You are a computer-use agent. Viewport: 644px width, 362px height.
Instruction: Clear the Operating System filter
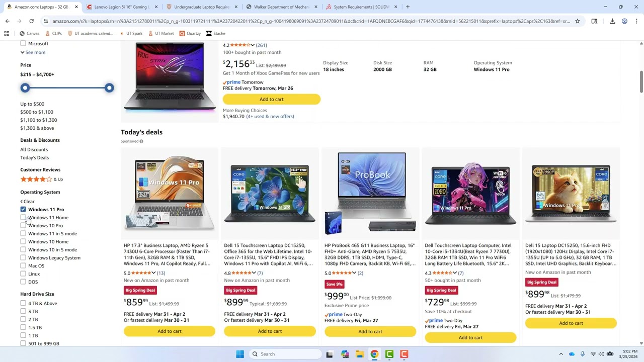pos(27,202)
